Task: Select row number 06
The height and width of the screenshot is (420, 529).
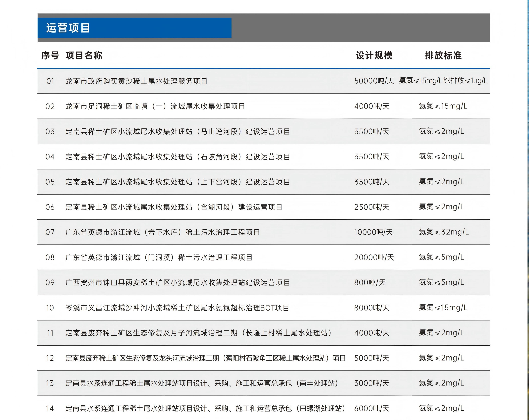Action: point(50,207)
